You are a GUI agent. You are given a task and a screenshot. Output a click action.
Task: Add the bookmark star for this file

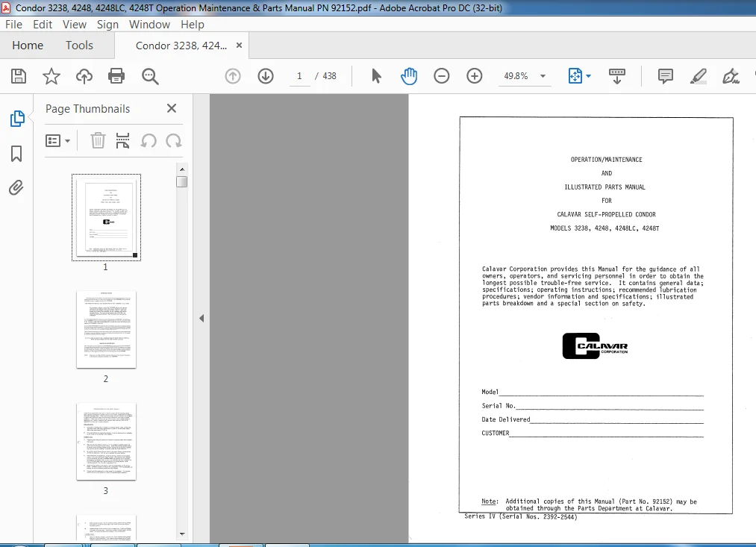point(51,76)
